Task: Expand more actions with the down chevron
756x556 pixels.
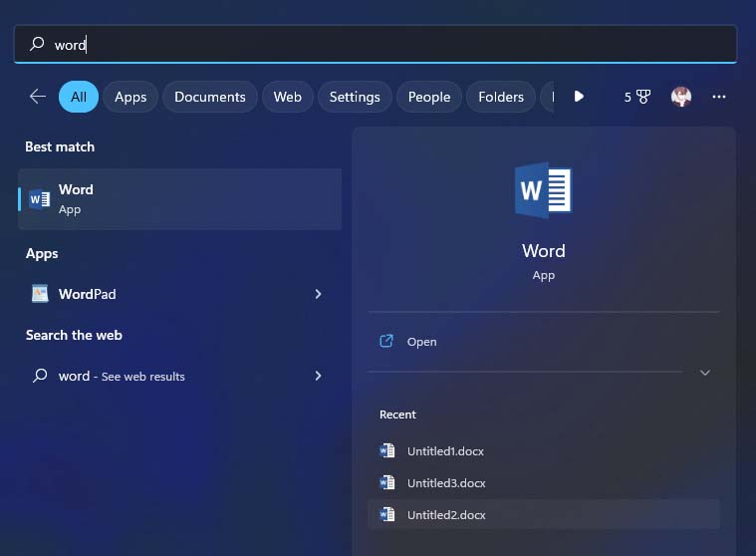Action: pyautogui.click(x=704, y=373)
